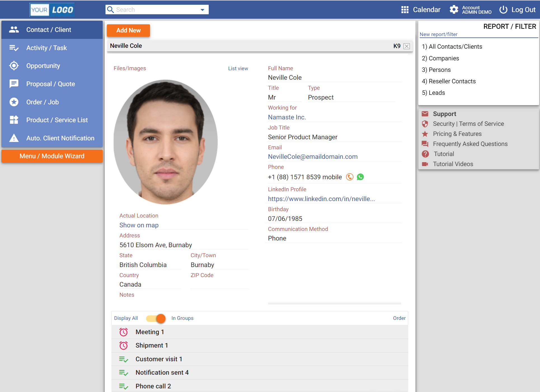
Task: Select filter 2) Companies
Action: point(440,58)
